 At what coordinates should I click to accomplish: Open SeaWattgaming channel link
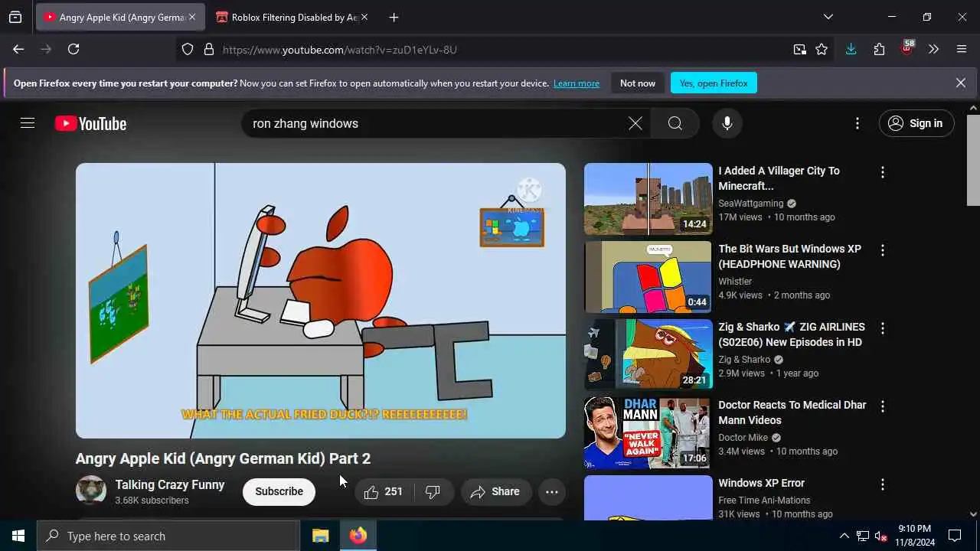(750, 204)
